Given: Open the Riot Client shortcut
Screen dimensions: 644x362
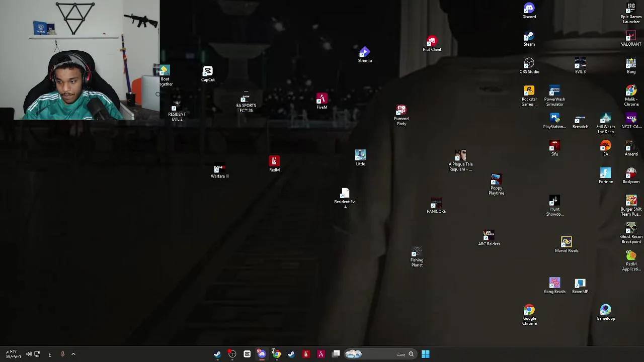Looking at the screenshot, I should click(432, 44).
